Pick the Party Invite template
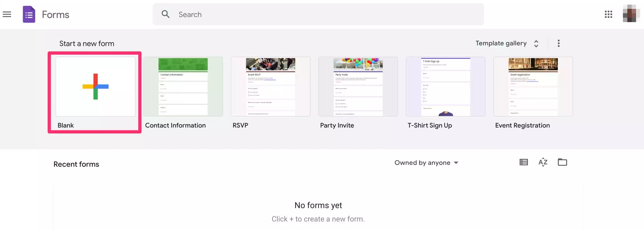The image size is (644, 230). point(358,87)
